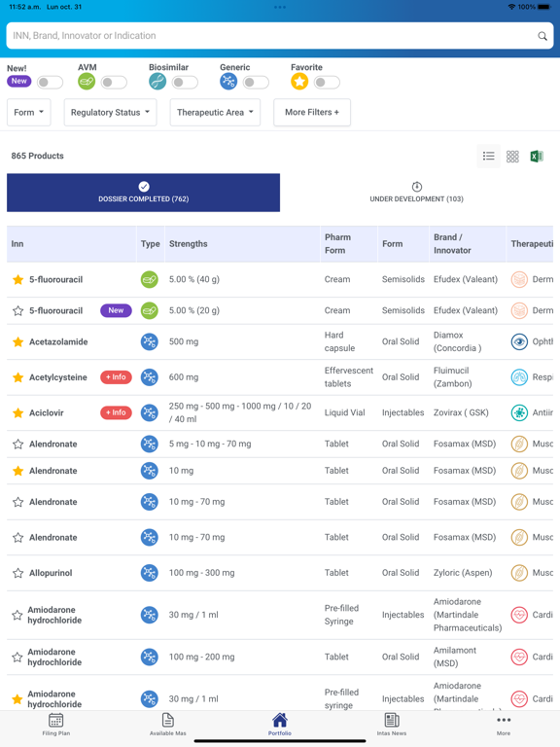Open Intas News newspaper icon
The width and height of the screenshot is (560, 747).
(x=392, y=720)
